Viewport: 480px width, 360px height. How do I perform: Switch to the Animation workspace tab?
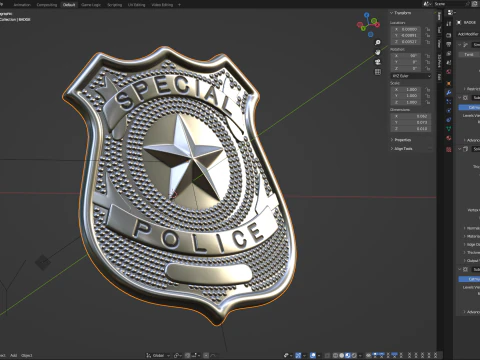(22, 5)
